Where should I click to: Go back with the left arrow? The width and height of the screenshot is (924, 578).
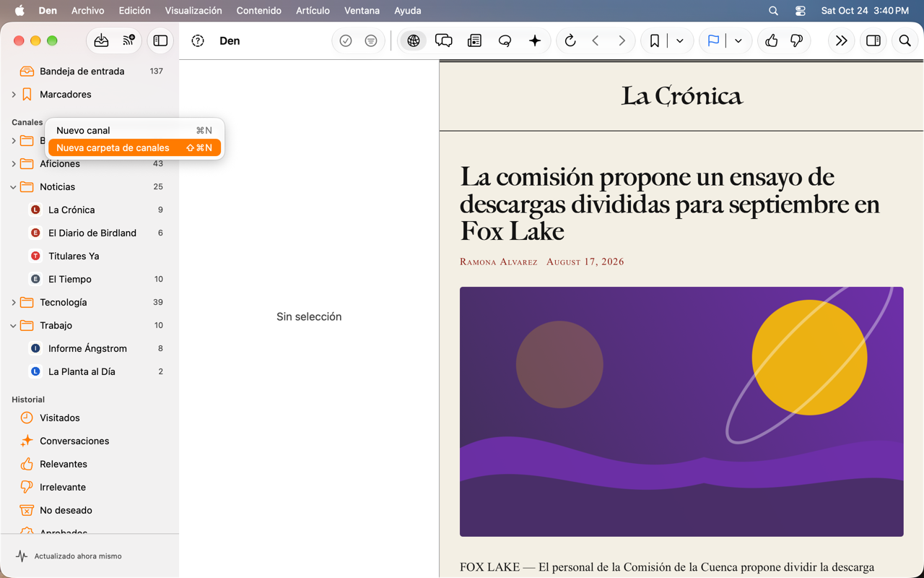pyautogui.click(x=596, y=41)
